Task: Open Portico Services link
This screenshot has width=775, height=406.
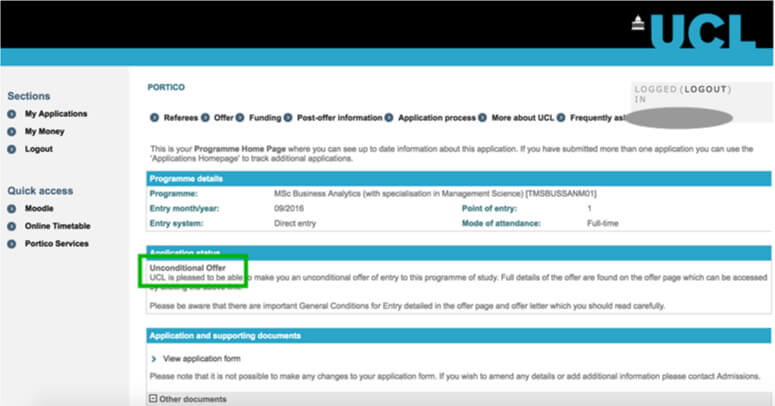Action: coord(56,244)
